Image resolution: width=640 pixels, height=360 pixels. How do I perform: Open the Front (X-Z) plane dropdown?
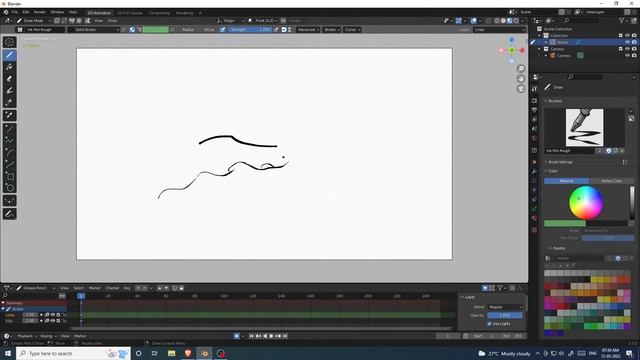262,20
